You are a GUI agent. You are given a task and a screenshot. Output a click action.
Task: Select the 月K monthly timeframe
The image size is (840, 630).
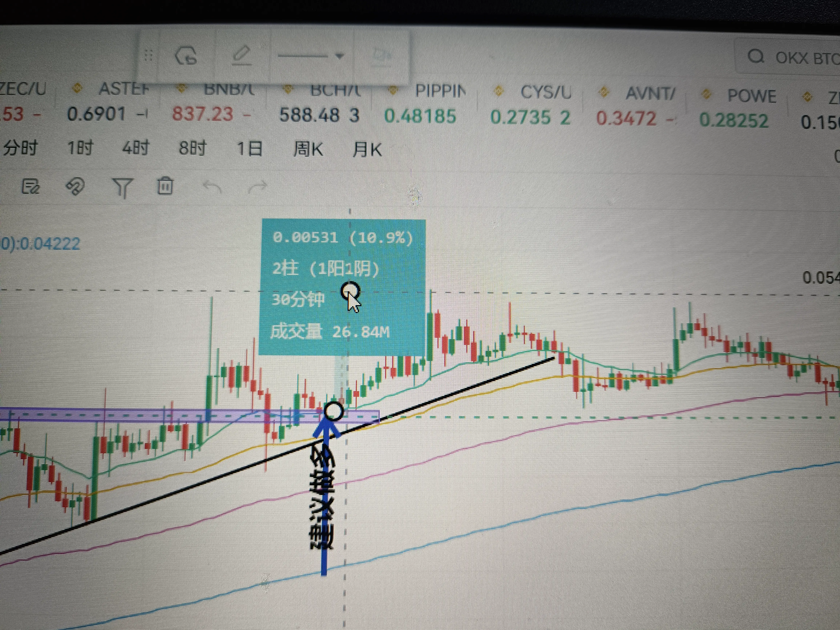tap(367, 150)
